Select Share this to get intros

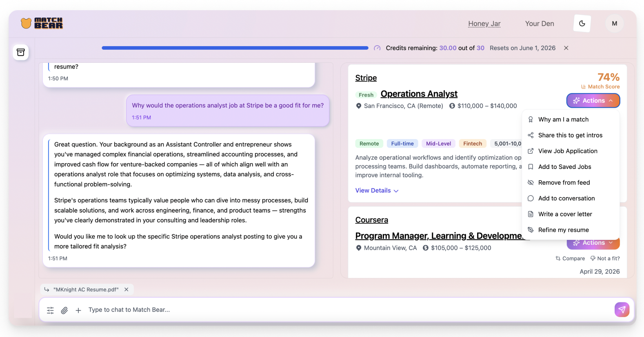tap(571, 135)
